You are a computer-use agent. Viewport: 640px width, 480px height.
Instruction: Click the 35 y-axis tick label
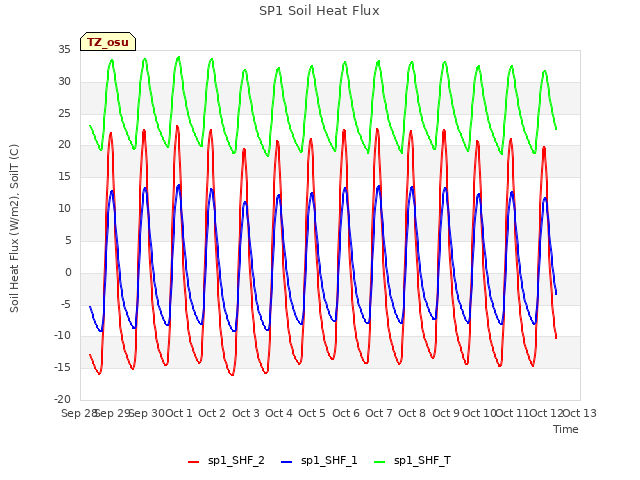(x=64, y=50)
